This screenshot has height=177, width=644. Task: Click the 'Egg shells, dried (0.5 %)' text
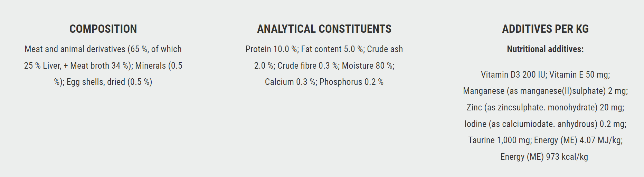pyautogui.click(x=109, y=82)
